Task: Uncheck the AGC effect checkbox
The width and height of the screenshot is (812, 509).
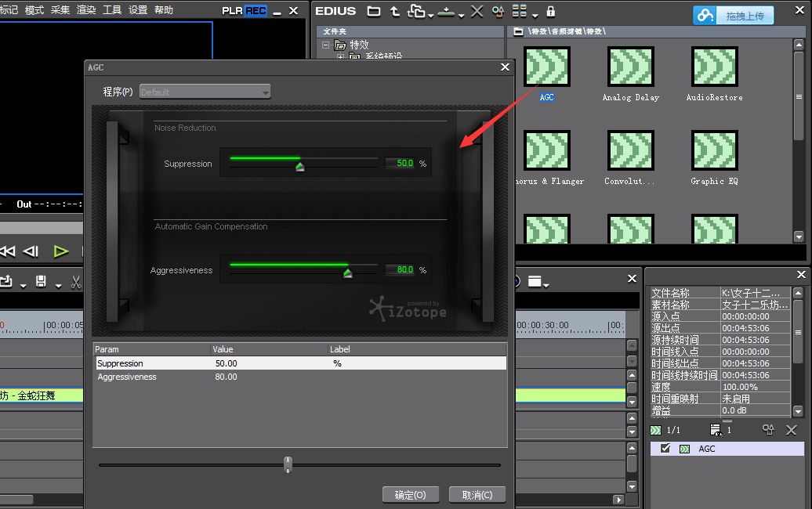Action: click(x=665, y=449)
